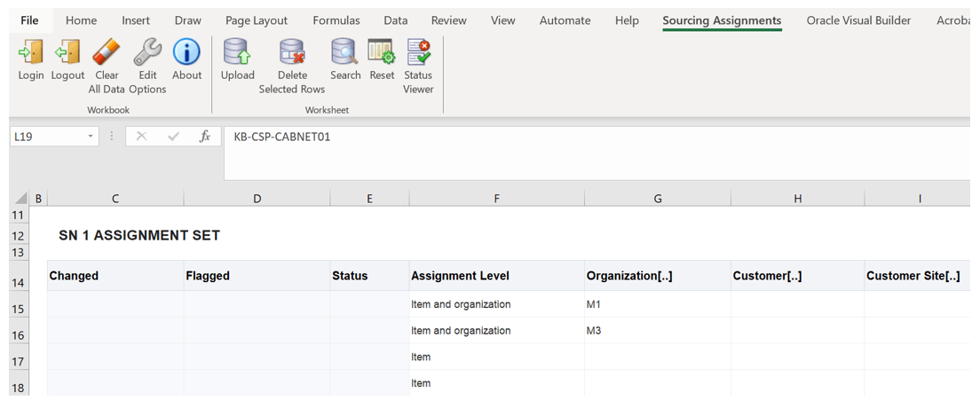This screenshot has width=980, height=408.
Task: Select the M1 organization cell
Action: pos(658,304)
